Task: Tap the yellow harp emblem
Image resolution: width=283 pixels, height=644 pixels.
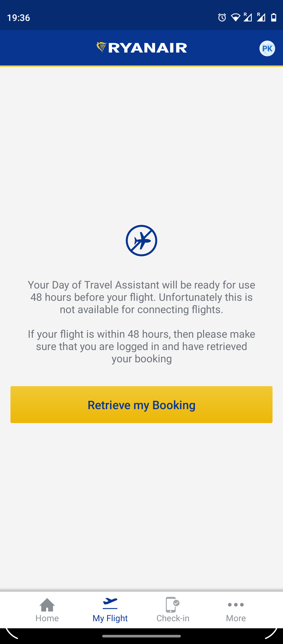Action: click(101, 47)
